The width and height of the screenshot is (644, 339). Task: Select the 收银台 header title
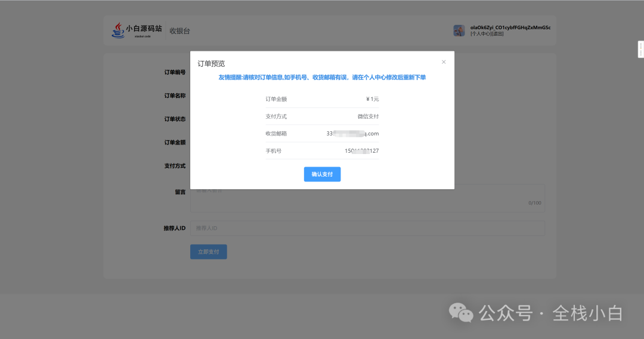(180, 31)
